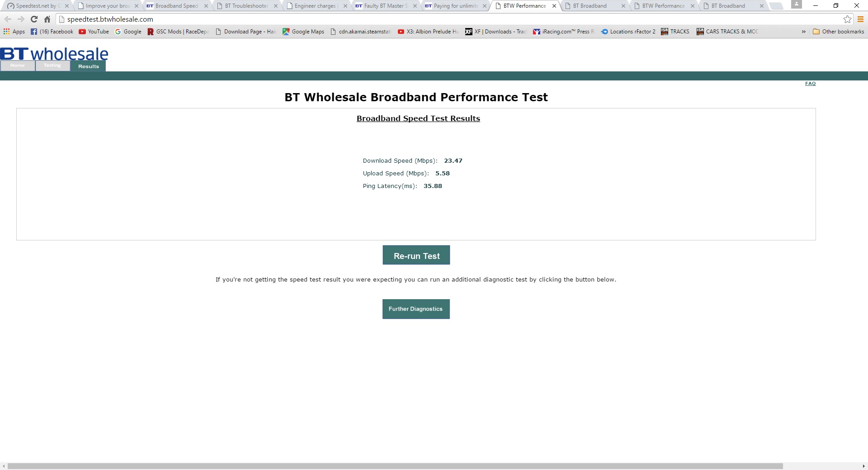Show hidden bookmarks via overflow chevron
This screenshot has height=470, width=868.
[804, 32]
